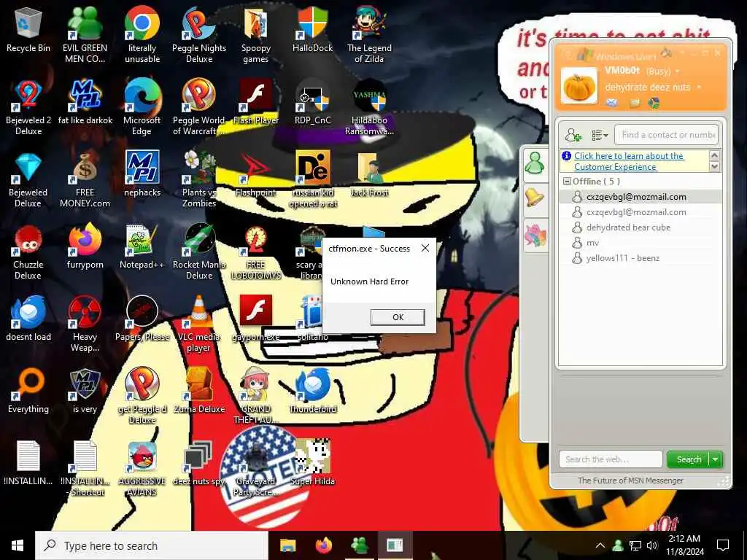Open the (Busy) status dropdown arrow

(x=678, y=71)
